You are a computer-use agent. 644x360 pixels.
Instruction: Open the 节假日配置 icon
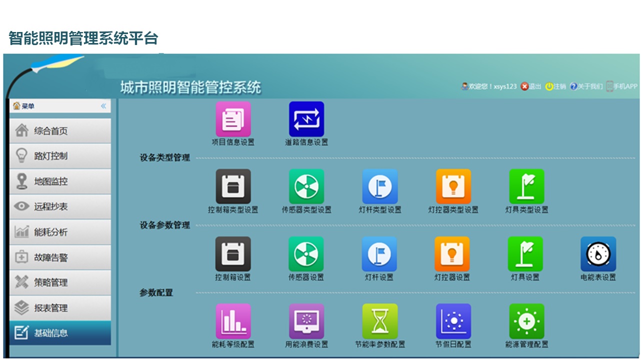[x=453, y=321]
